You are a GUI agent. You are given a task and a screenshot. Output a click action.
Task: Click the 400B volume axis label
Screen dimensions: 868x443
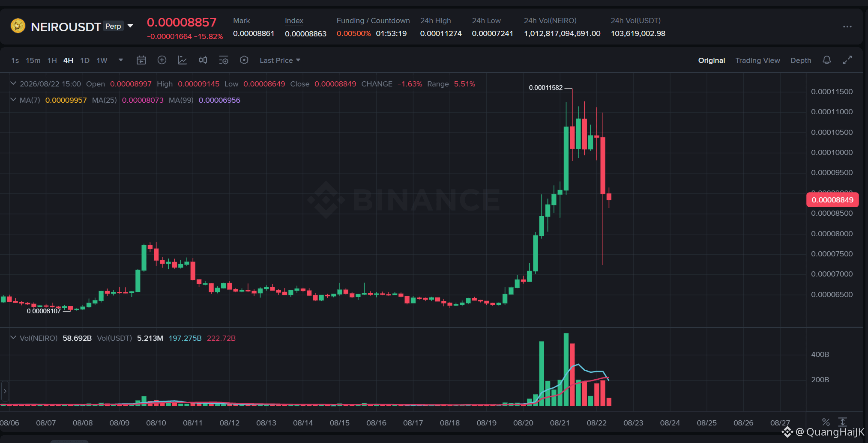pos(820,354)
